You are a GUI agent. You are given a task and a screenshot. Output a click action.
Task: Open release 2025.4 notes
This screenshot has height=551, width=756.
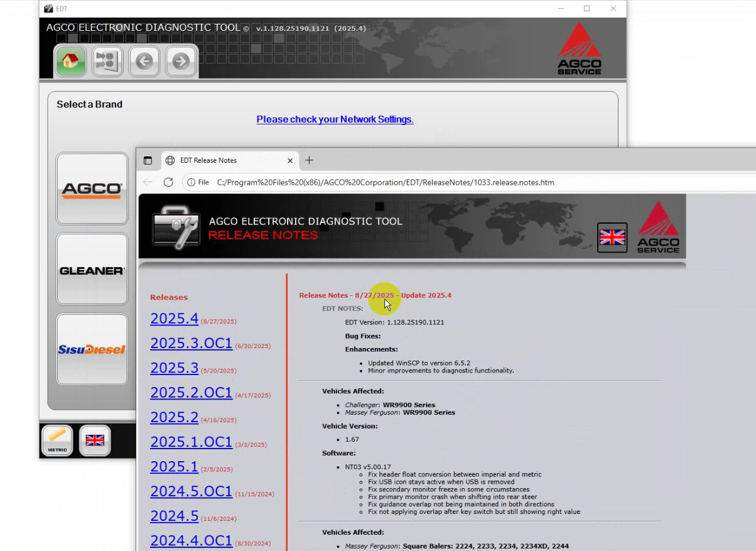coord(174,318)
